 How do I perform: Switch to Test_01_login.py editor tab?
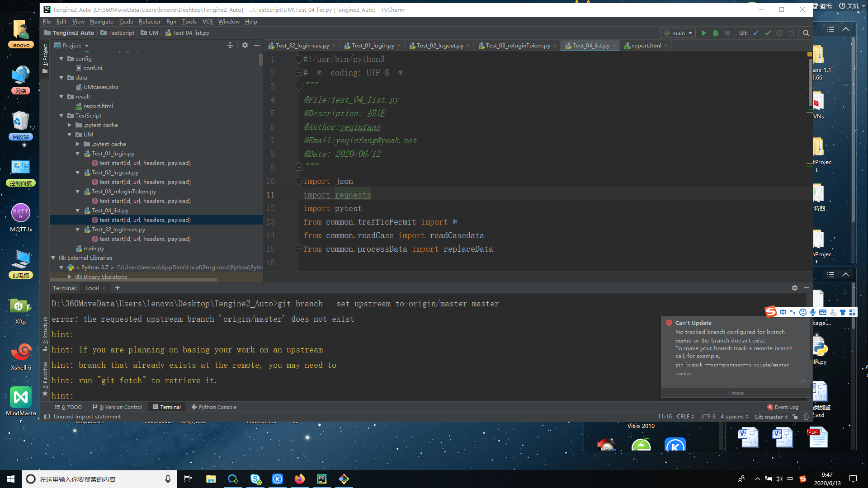373,46
